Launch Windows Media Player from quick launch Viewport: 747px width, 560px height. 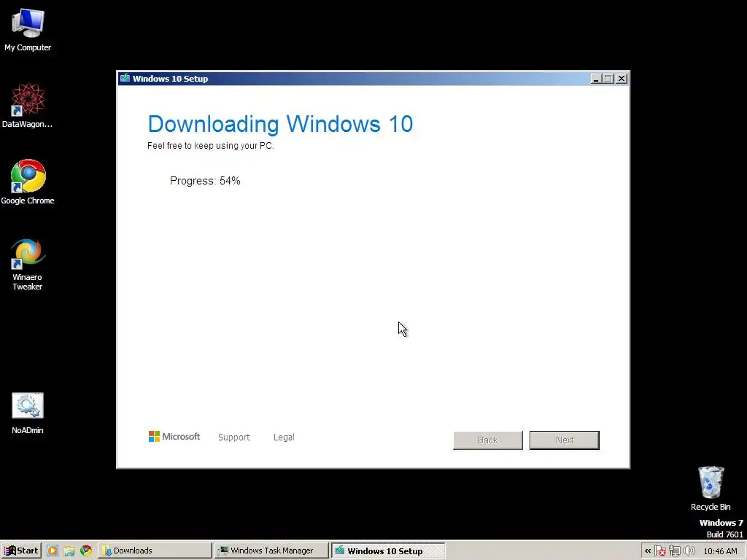[53, 551]
